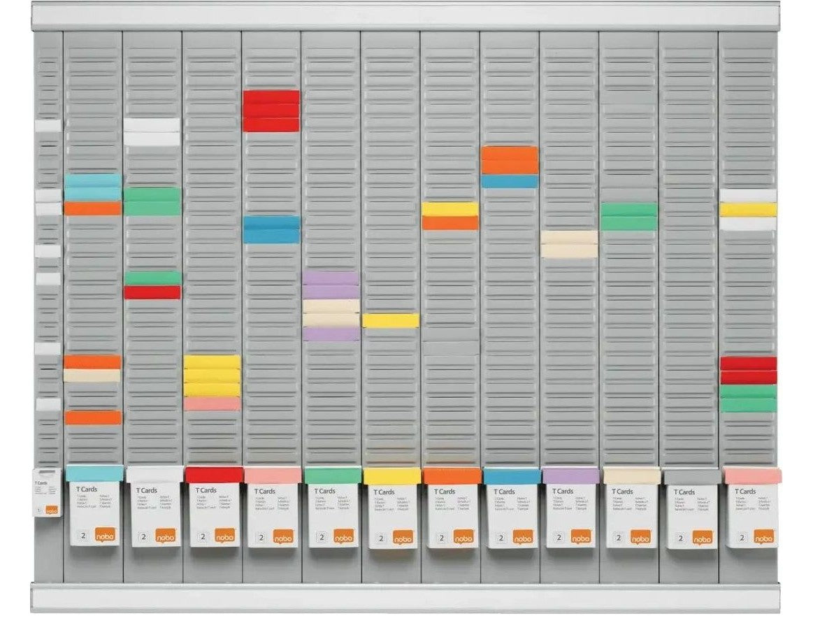Select the purple card below the two cream cards

coord(331,334)
